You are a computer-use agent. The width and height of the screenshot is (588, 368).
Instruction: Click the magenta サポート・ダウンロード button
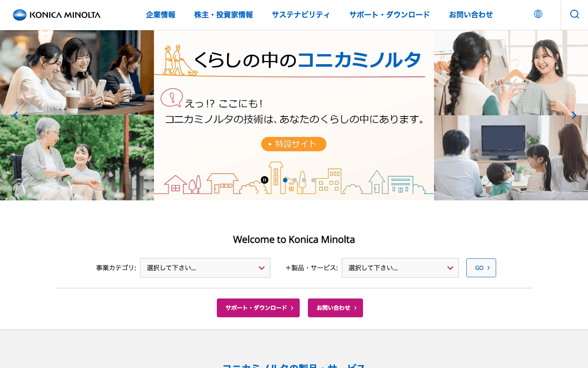pos(258,308)
